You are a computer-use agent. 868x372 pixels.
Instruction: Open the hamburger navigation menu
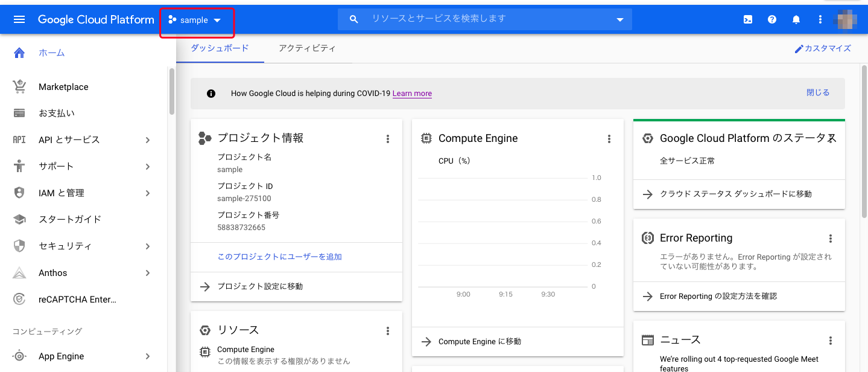19,20
